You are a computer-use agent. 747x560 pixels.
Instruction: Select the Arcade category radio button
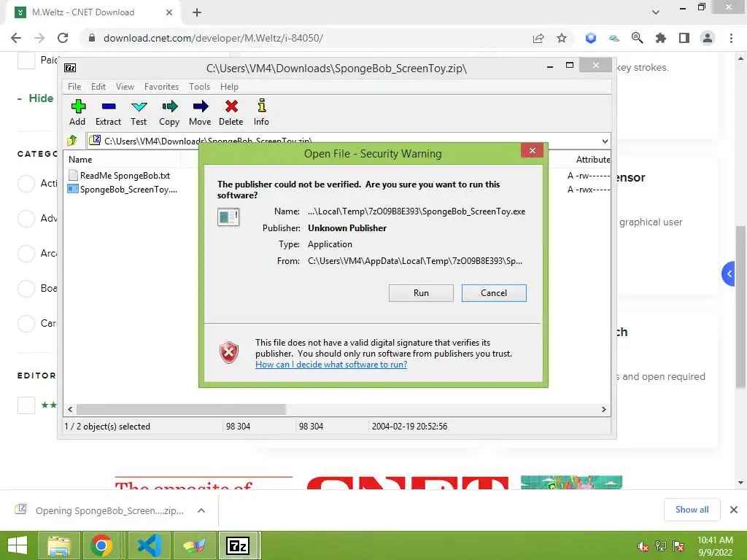tap(26, 253)
